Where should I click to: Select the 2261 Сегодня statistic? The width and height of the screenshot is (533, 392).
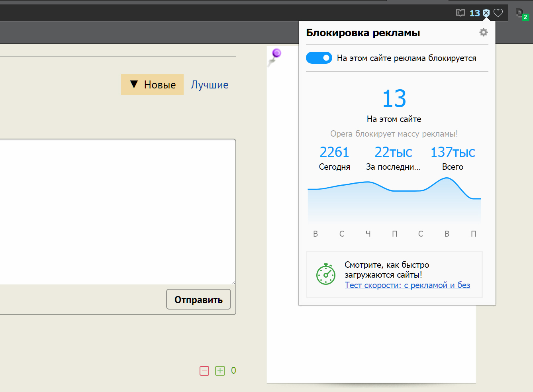[x=334, y=158]
